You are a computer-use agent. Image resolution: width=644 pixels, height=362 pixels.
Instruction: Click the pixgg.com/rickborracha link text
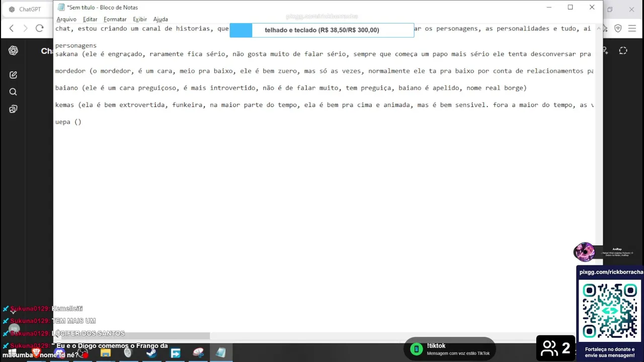click(x=611, y=272)
